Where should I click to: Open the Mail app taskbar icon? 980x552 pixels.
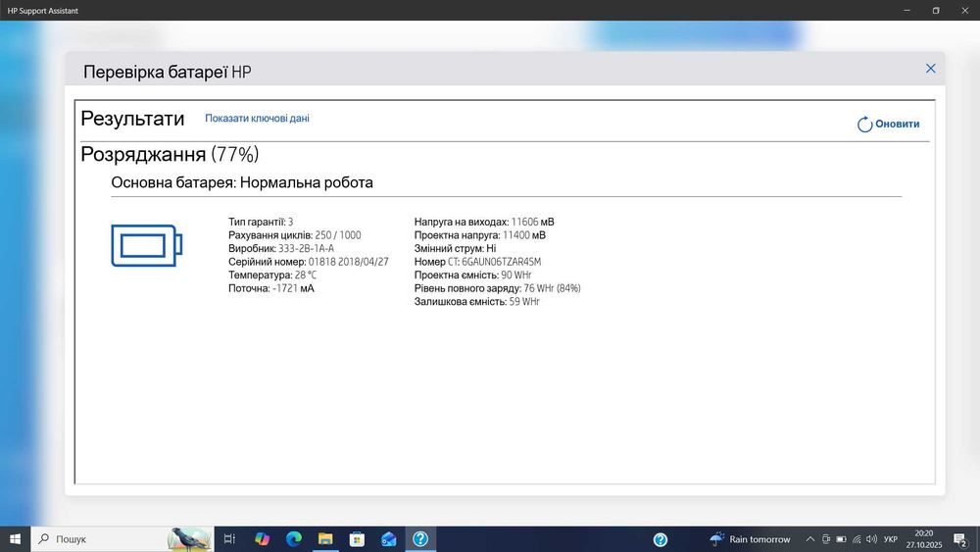click(x=389, y=539)
